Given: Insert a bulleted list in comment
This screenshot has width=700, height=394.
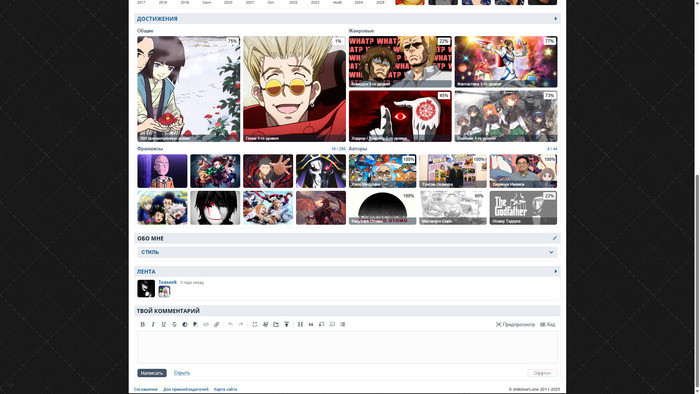Looking at the screenshot, I should pyautogui.click(x=342, y=324).
